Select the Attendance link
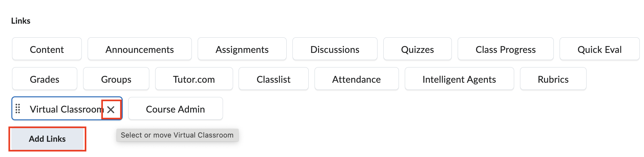Screen dimensions: 644x157 pyautogui.click(x=356, y=79)
